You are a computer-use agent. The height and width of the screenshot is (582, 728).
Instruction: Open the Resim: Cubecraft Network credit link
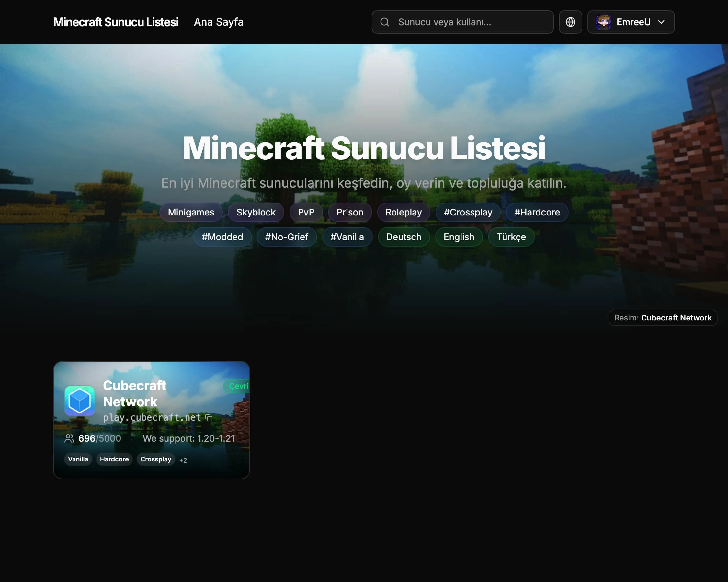[x=663, y=318]
